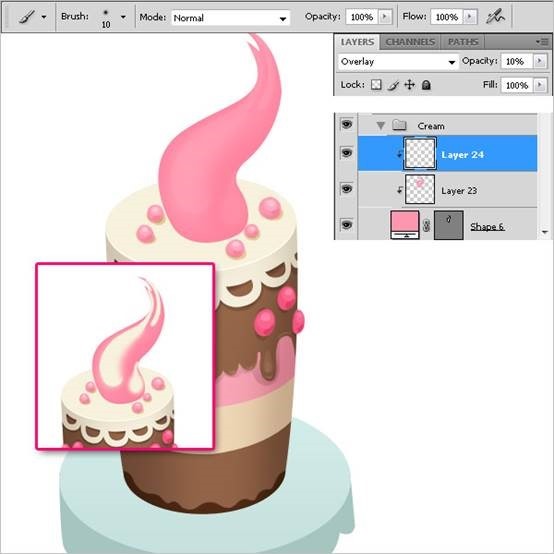Screen dimensions: 554x554
Task: Open the layer blend mode Overlay dropdown
Action: 397,61
